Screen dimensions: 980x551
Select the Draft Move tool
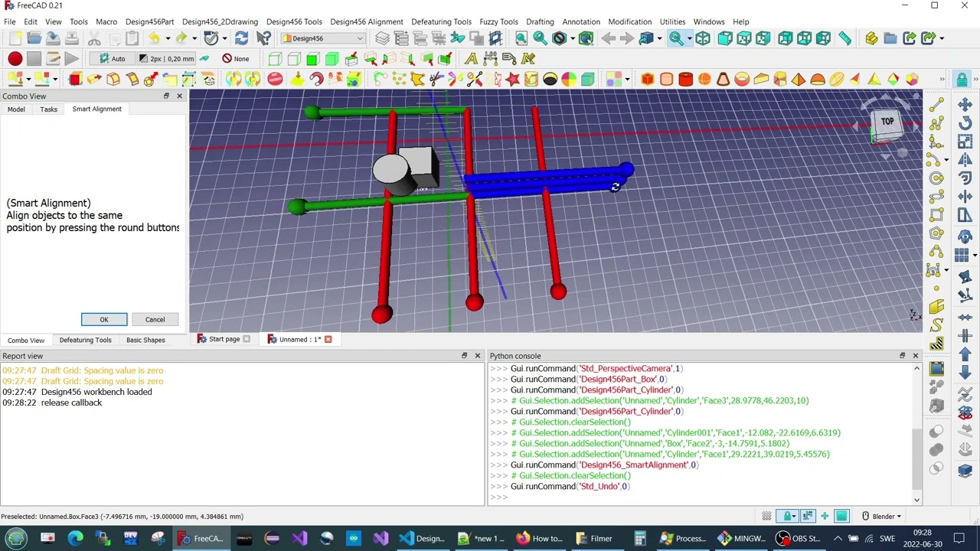(965, 105)
